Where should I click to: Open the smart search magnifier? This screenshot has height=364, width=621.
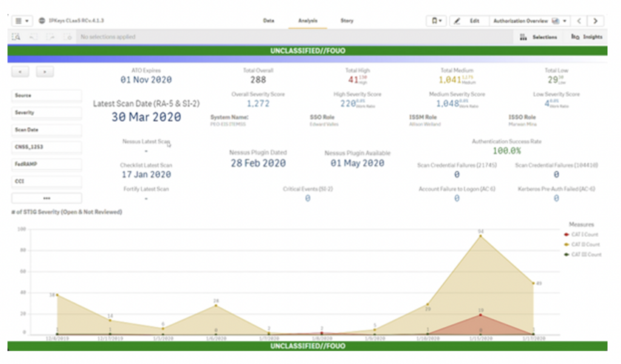[15, 37]
